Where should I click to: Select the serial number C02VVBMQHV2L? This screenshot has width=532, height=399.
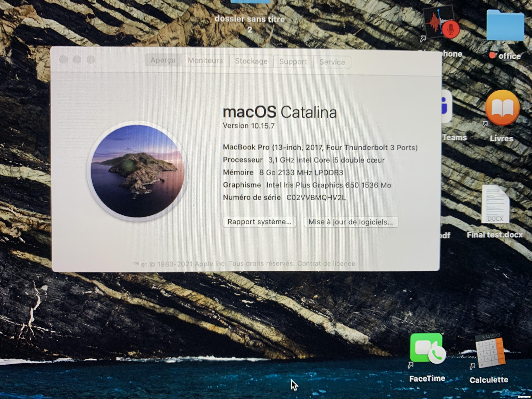(316, 198)
